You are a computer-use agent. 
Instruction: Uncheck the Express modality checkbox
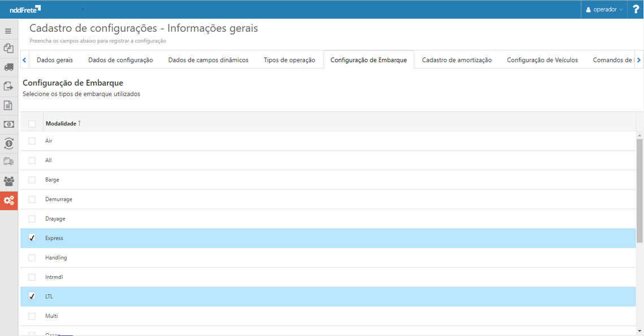coord(32,238)
